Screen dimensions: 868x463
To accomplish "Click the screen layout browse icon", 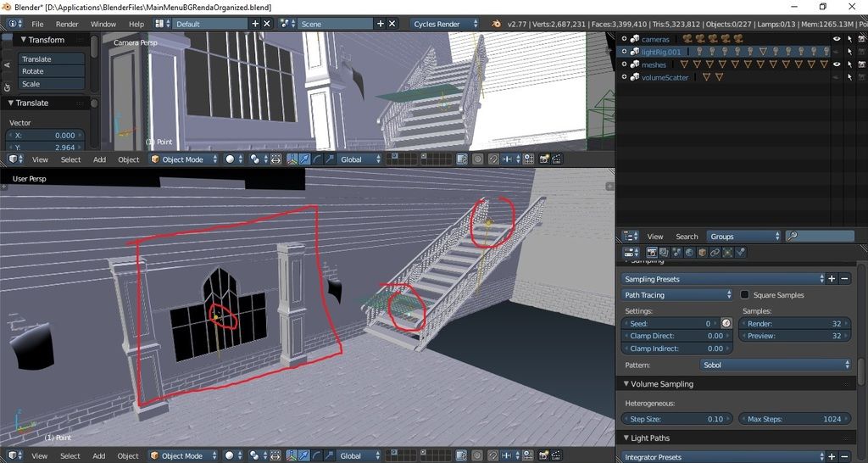I will 162,24.
